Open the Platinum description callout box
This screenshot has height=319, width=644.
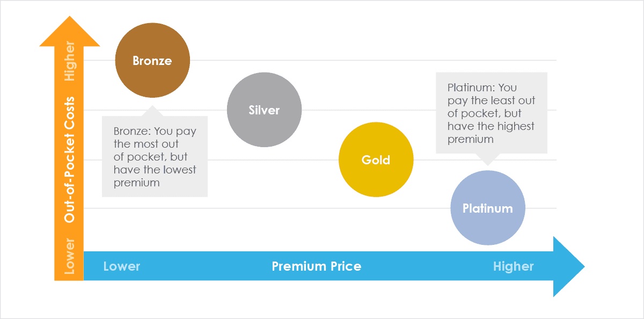click(x=491, y=113)
